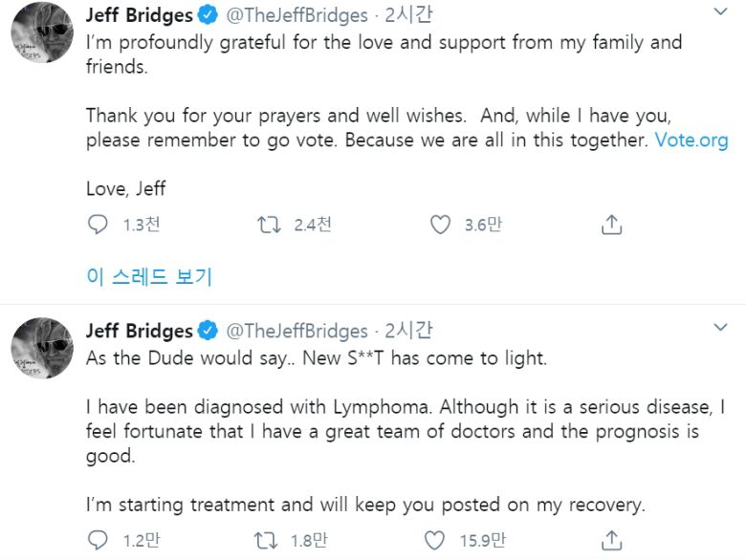Open the more-options chevron on the first tweet
746x560 pixels.
(721, 12)
